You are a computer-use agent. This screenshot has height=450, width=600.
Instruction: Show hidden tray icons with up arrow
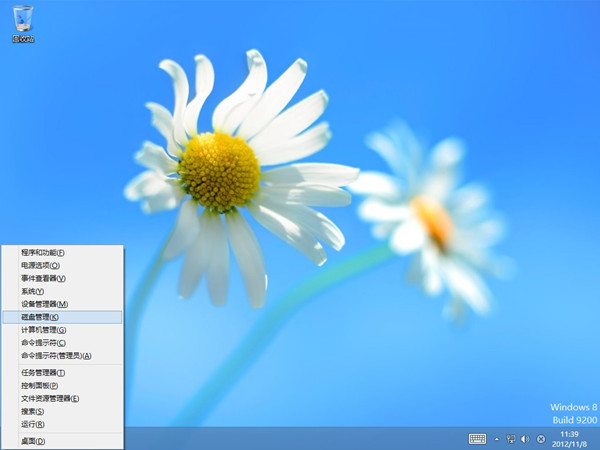point(496,439)
